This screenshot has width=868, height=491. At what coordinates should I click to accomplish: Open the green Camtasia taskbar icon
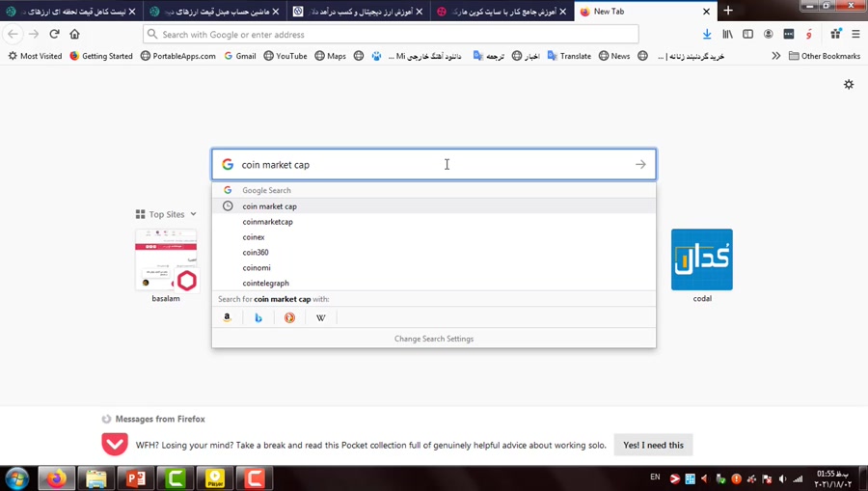click(175, 478)
